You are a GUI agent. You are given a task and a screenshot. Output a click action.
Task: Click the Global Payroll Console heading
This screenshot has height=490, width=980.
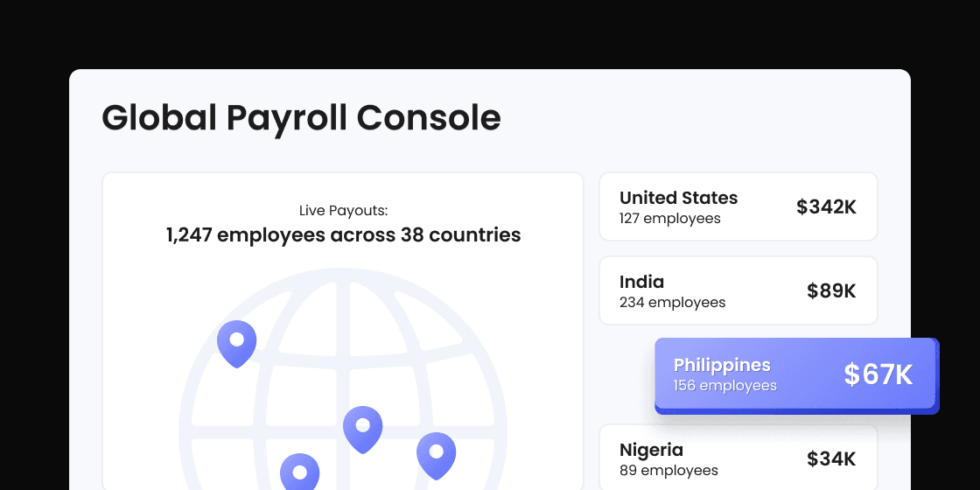(x=301, y=117)
